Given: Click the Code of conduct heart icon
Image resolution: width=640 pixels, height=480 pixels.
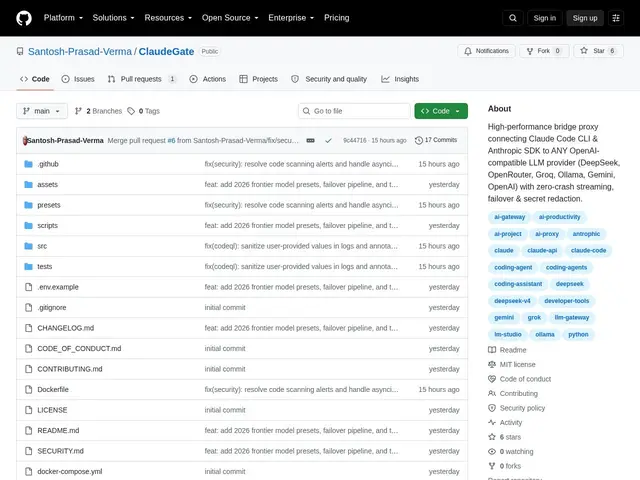Looking at the screenshot, I should (x=492, y=379).
